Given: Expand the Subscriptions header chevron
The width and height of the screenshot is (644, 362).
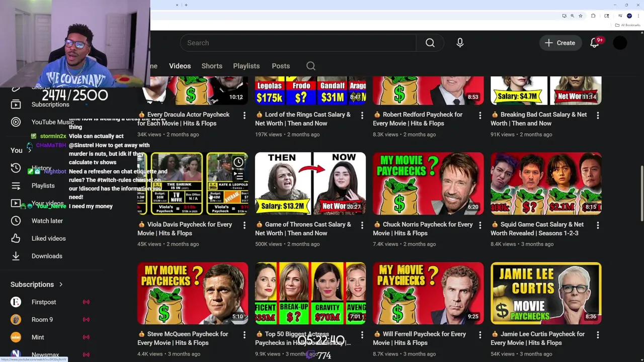Looking at the screenshot, I should tap(61, 285).
